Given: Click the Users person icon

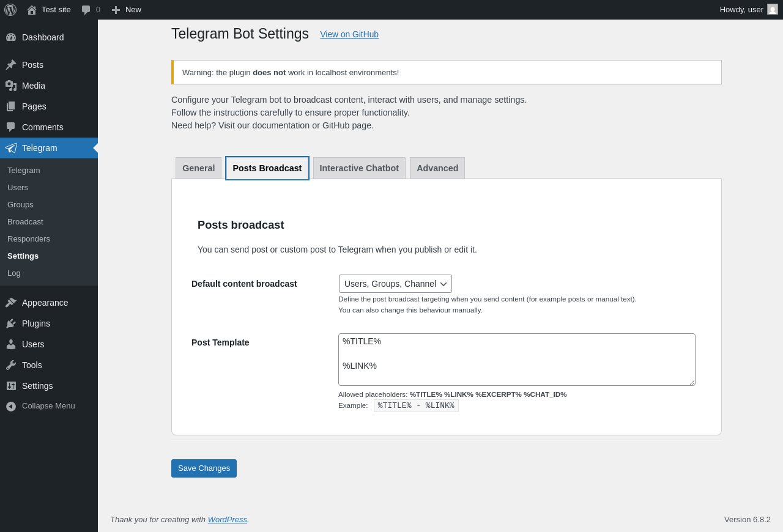Looking at the screenshot, I should pyautogui.click(x=11, y=344).
